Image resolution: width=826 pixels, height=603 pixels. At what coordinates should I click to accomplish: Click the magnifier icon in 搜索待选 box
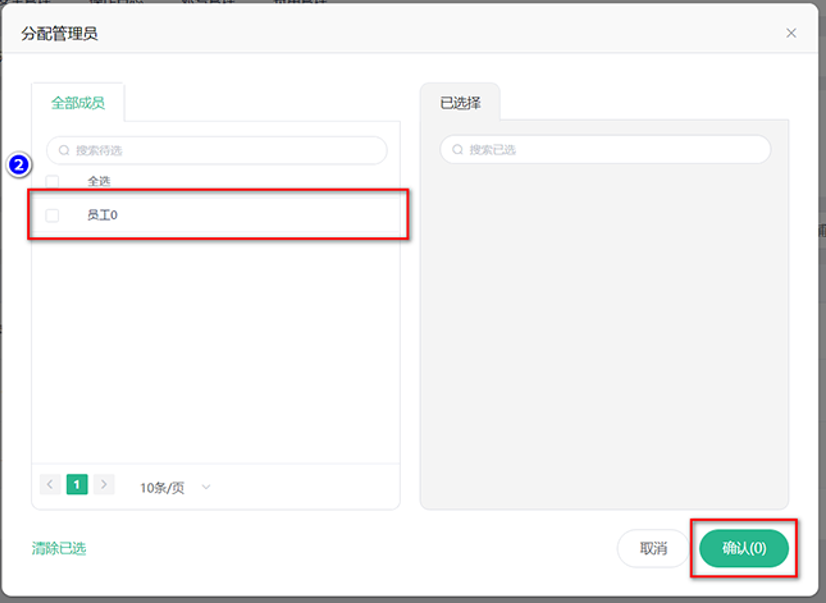(x=65, y=150)
